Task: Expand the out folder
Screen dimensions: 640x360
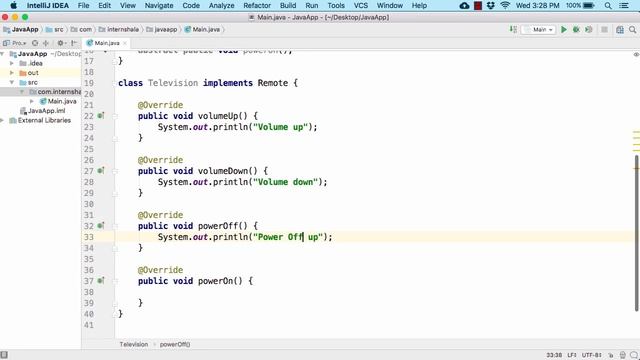Action: (12, 73)
